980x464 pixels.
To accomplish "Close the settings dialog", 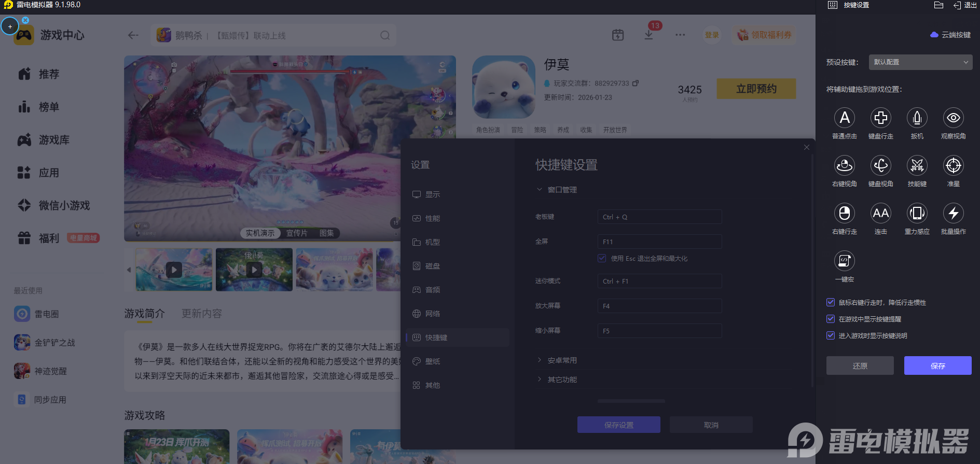I will (807, 147).
